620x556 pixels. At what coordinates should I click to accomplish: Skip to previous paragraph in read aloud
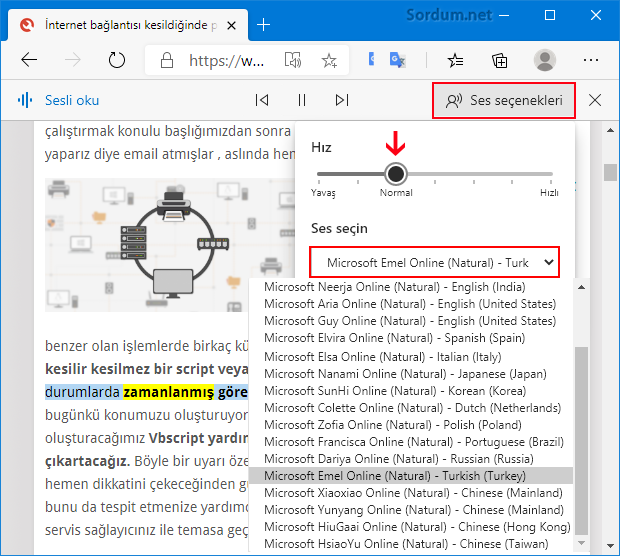point(262,100)
